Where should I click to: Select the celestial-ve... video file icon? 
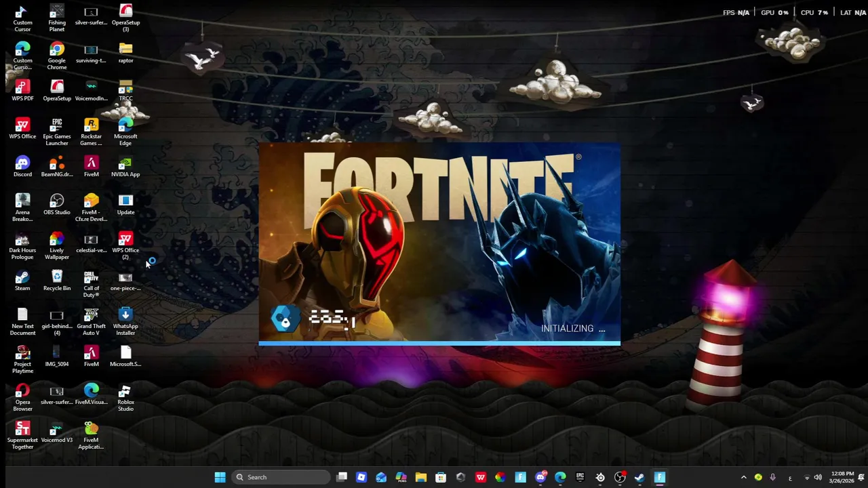coord(91,243)
